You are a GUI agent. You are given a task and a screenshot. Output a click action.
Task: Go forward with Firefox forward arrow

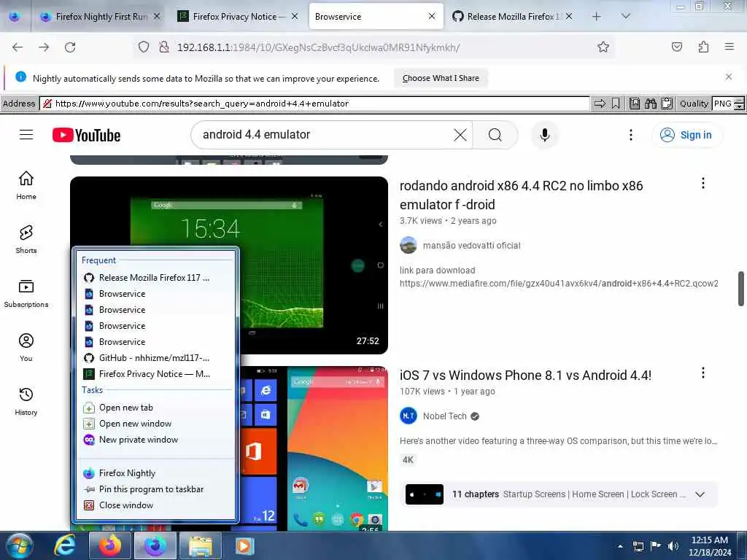(x=44, y=47)
